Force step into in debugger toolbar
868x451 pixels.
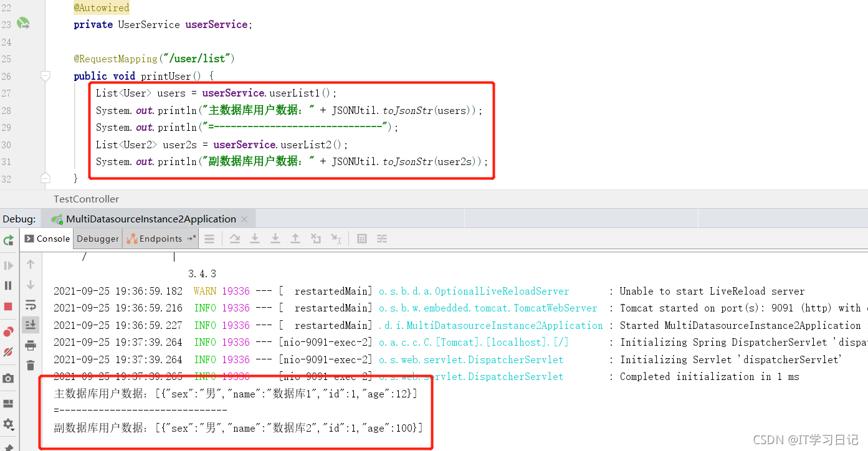[x=275, y=239]
